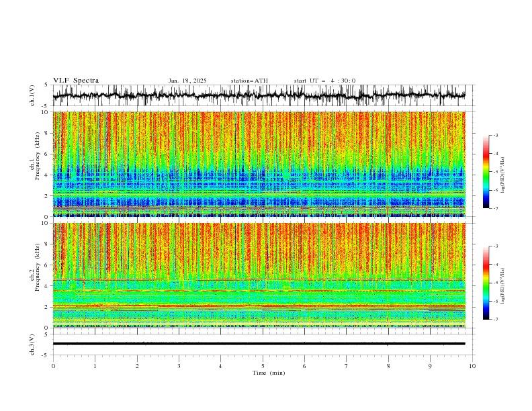Screen dimensions: 532x411
Task: Click the "start UT = 4:30:0" header text
Action: 324,81
